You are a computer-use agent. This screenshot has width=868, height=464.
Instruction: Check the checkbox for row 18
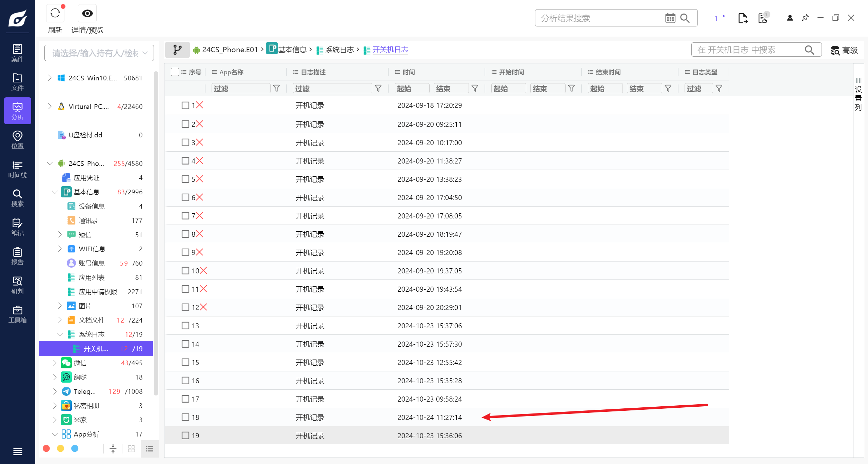point(185,417)
